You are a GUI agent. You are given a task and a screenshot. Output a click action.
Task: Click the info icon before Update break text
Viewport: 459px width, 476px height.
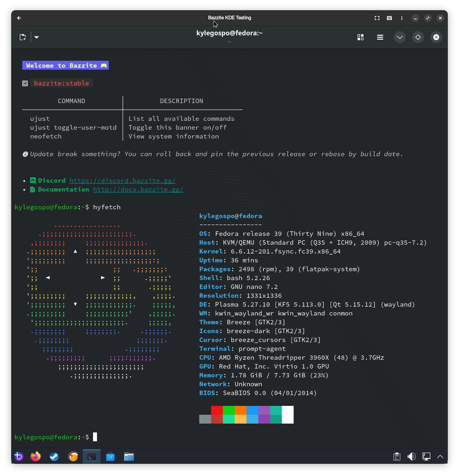(x=25, y=154)
